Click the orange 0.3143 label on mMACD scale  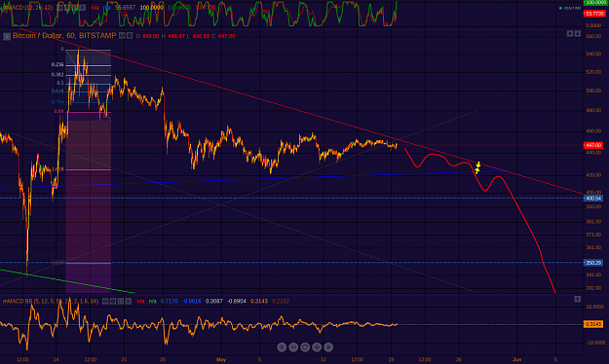pos(593,324)
